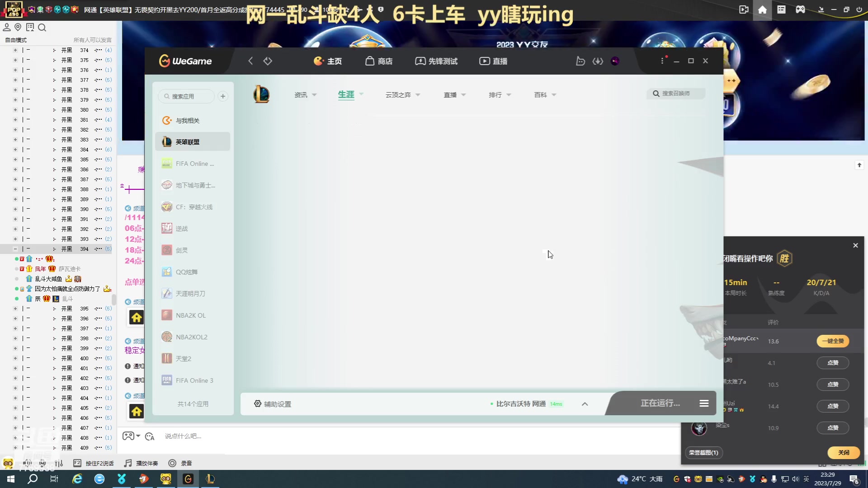
Task: Open 播放伴奏 music accompaniment
Action: point(141,463)
